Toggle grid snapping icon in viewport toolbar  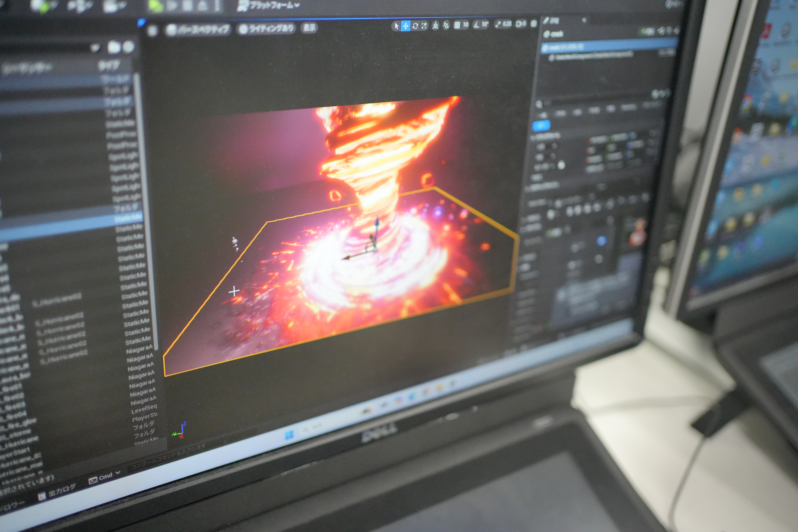[x=457, y=25]
